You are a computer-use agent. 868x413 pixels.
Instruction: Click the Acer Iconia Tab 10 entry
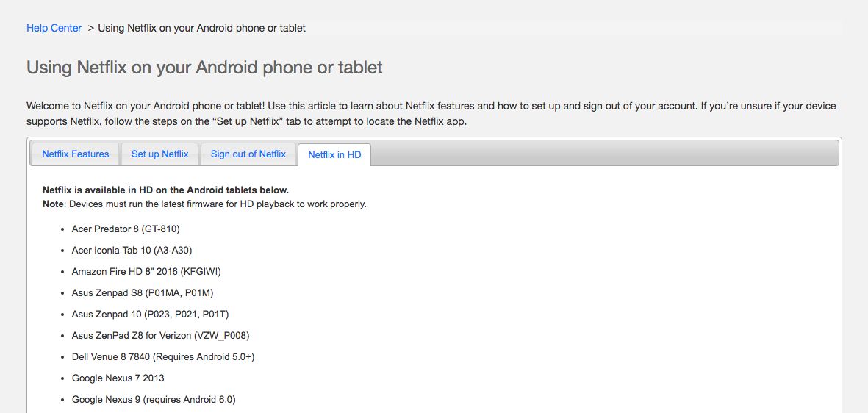pos(132,250)
